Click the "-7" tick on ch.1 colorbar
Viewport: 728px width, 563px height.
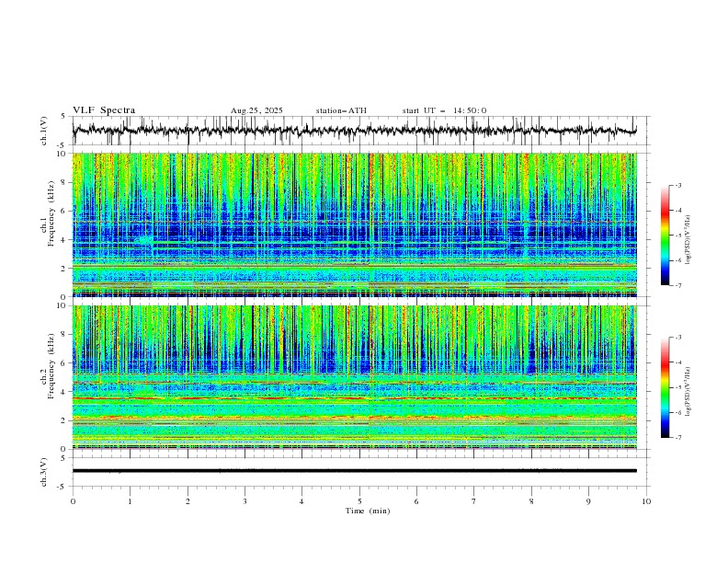(x=677, y=285)
